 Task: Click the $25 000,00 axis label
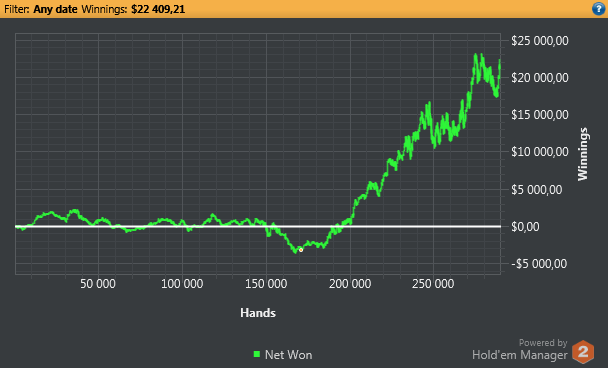tap(540, 41)
